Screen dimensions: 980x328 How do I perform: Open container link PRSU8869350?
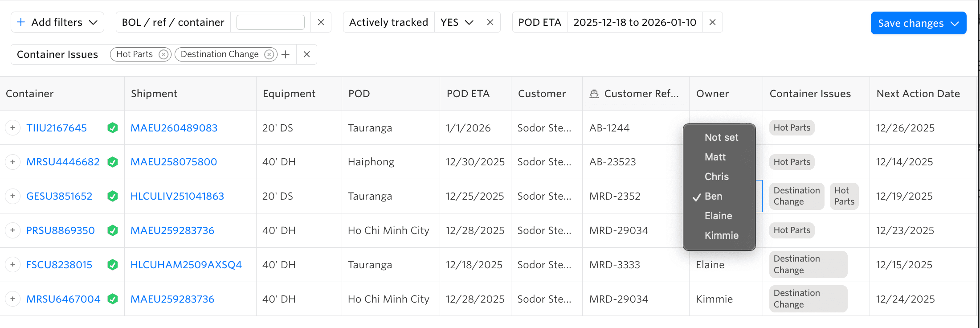pyautogui.click(x=61, y=230)
